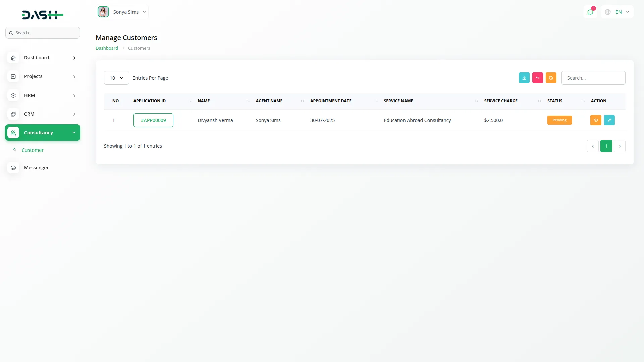Click the DASH logo

pyautogui.click(x=43, y=15)
